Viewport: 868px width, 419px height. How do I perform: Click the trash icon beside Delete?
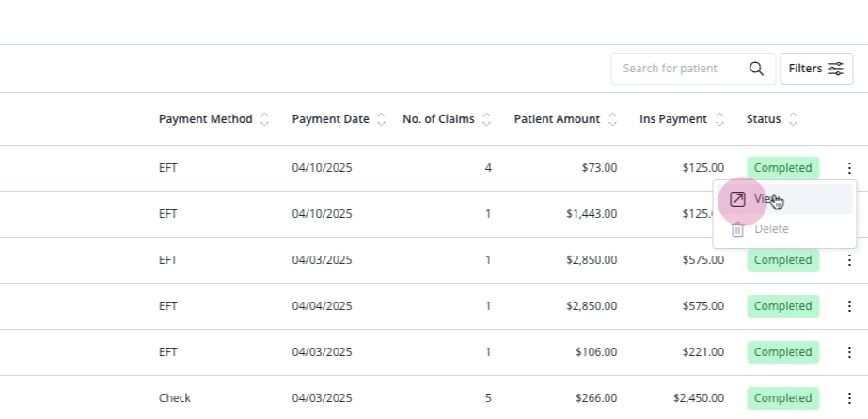point(737,229)
